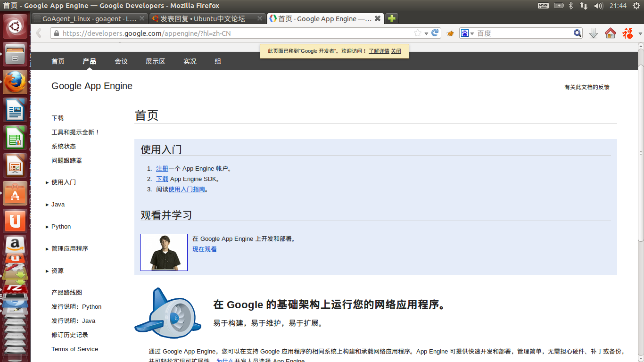The height and width of the screenshot is (362, 644).
Task: Open the battery status indicator
Action: coord(559,6)
